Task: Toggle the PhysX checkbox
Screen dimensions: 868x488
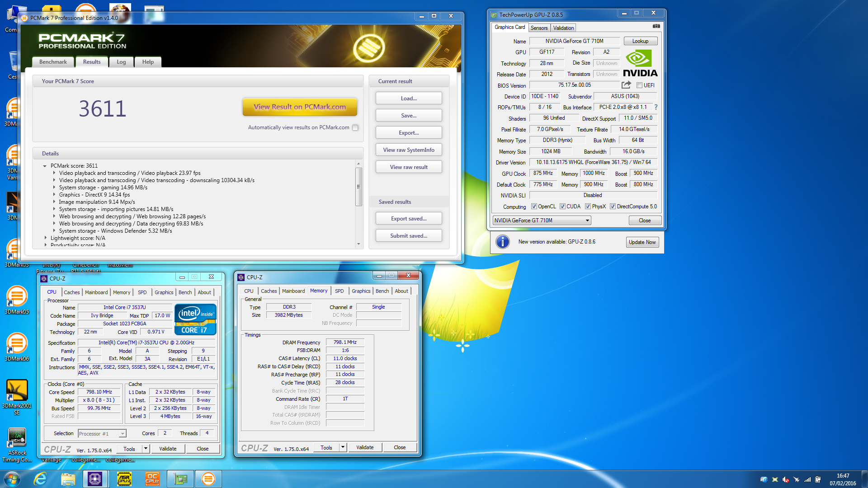Action: (588, 206)
